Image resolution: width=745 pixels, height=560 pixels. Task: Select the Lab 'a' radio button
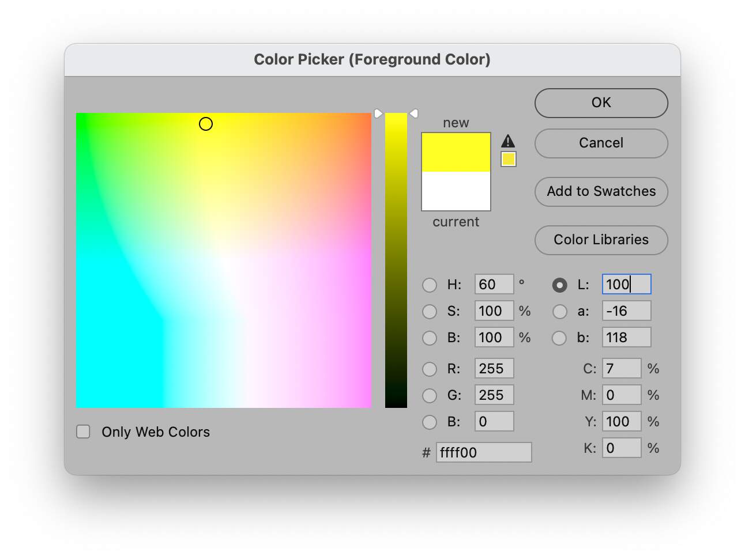coord(559,311)
